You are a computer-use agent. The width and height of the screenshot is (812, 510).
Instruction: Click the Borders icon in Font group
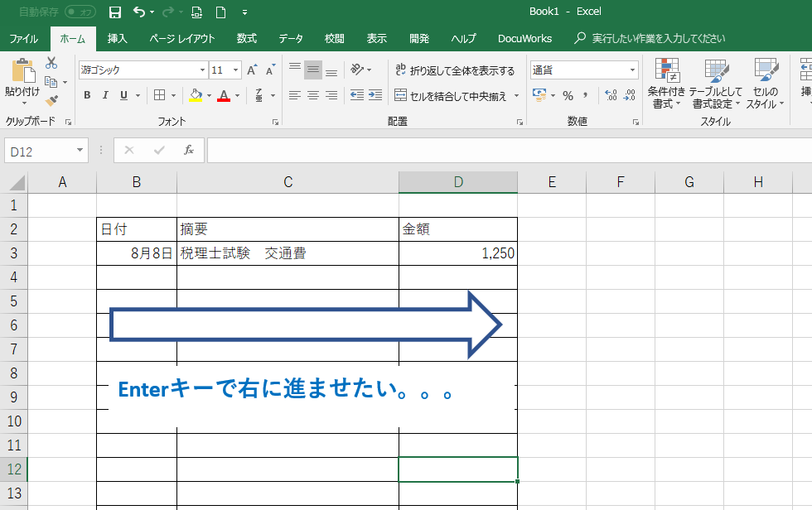[160, 95]
